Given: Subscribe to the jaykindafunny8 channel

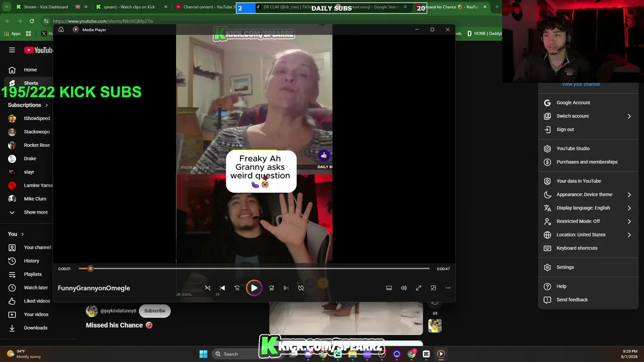Looking at the screenshot, I should 154,311.
